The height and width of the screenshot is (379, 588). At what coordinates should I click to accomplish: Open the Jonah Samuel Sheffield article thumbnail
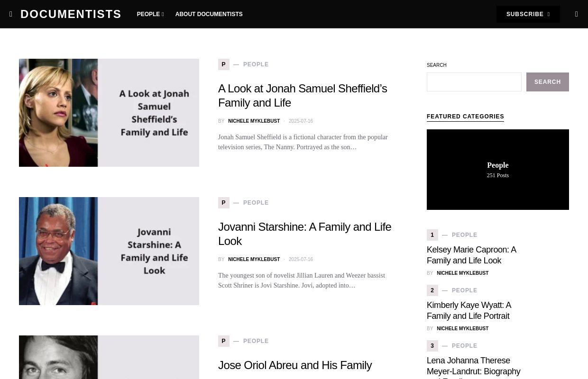pos(109,113)
